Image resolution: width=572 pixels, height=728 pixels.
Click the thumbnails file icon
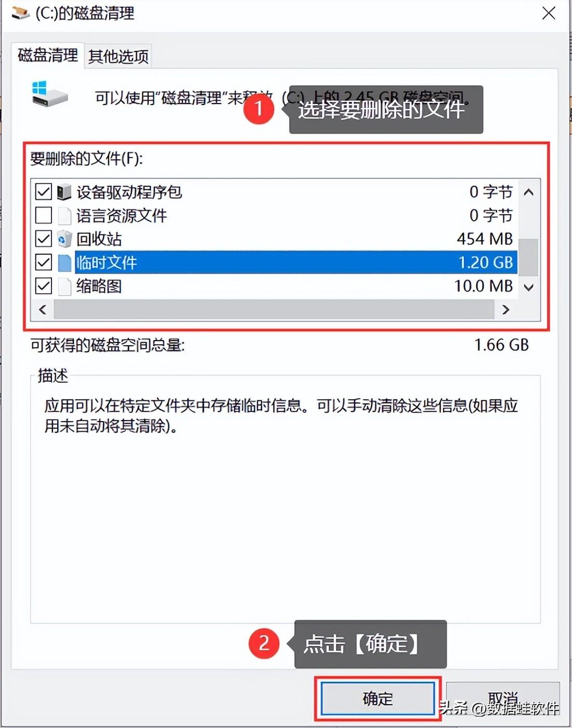tap(64, 285)
